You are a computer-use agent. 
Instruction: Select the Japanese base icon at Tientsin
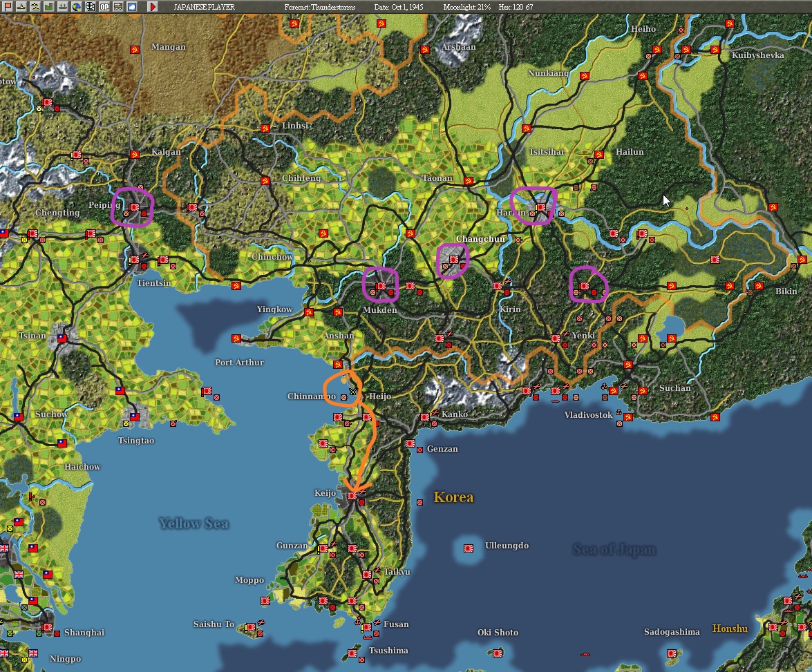[135, 260]
